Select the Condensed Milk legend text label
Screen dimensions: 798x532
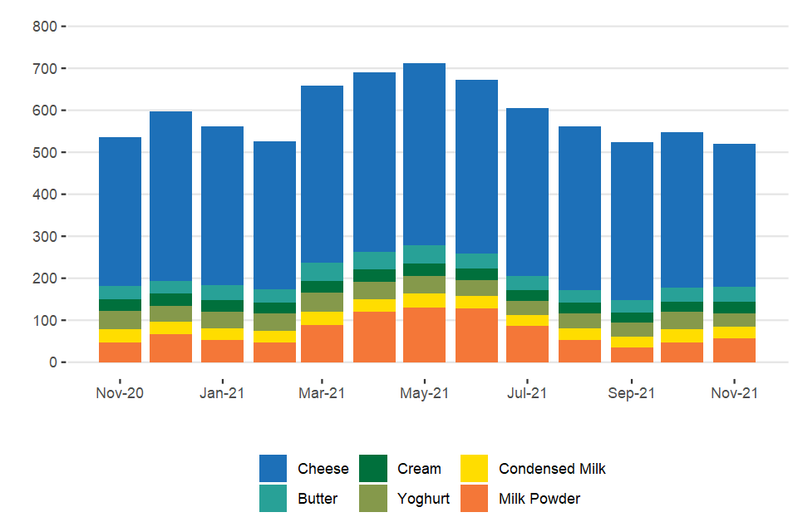click(552, 469)
